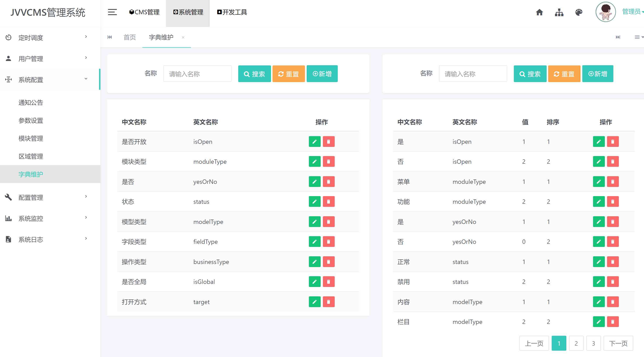Edit the 内容 modelType value row

click(599, 302)
